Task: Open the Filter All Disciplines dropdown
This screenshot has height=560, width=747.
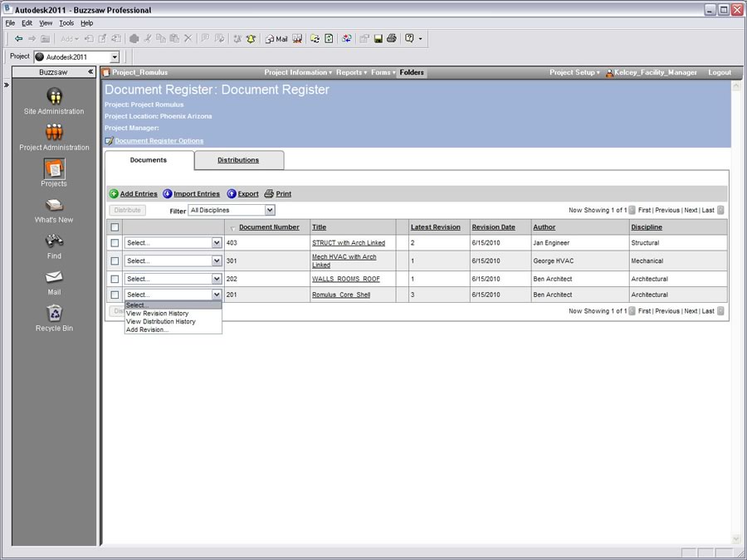Action: pos(270,210)
